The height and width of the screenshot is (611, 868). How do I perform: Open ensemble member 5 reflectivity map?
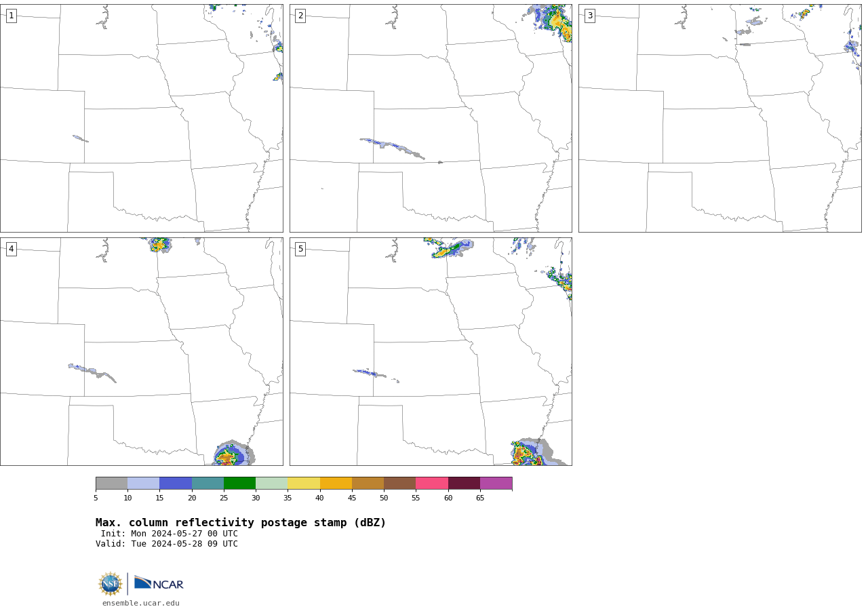point(431,351)
